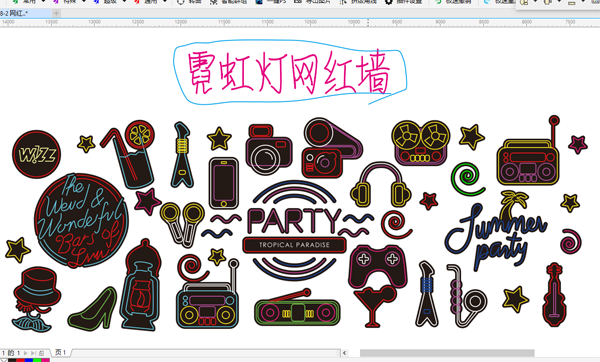Screen dimensions: 600x362
Task: Click the smart group toolbar icon
Action: [214, 2]
